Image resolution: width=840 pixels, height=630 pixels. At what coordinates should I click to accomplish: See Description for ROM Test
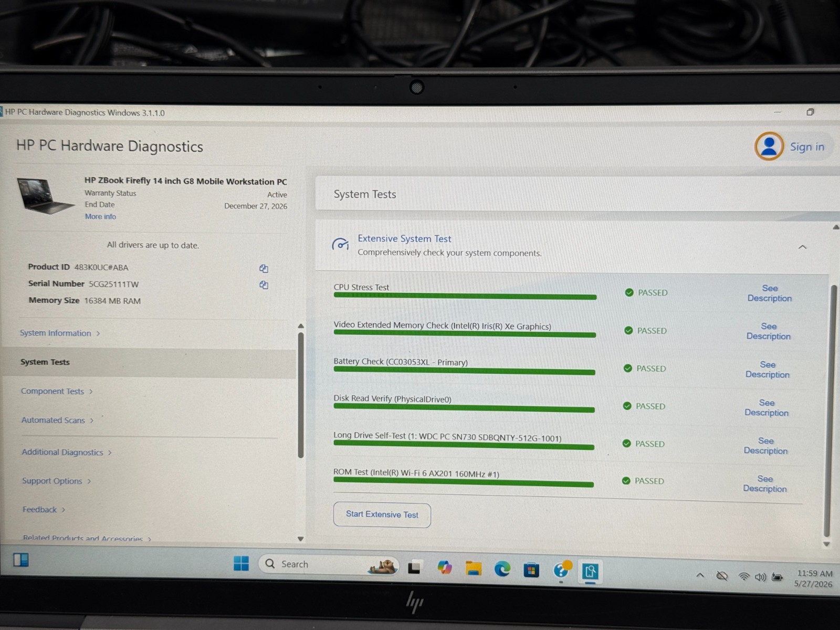tap(765, 484)
